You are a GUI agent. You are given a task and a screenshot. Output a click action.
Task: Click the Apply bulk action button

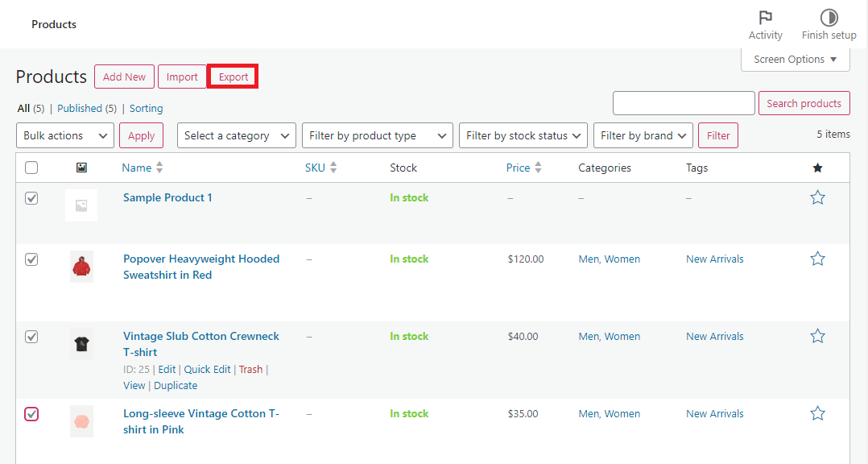pyautogui.click(x=141, y=135)
